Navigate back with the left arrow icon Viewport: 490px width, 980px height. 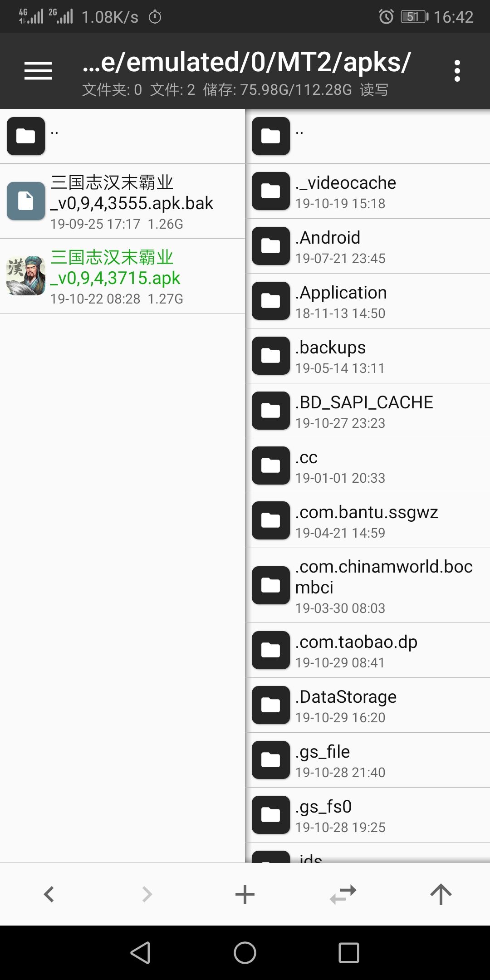click(x=49, y=894)
